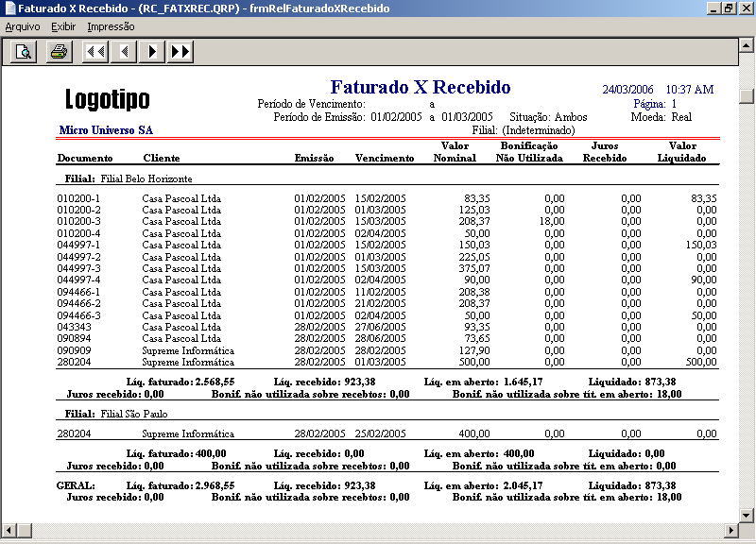The image size is (756, 544).
Task: Close the Faturado X Recebido window
Action: click(x=746, y=8)
